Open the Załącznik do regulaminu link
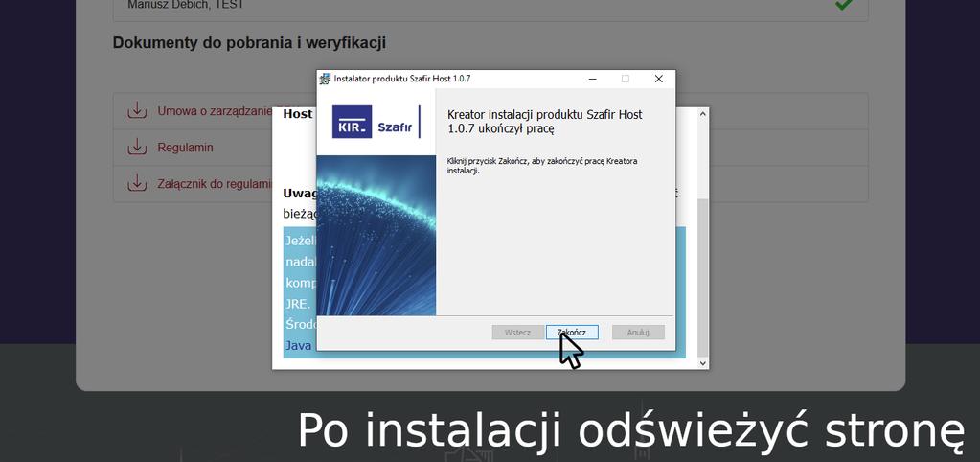Viewport: 980px width, 462px height. 215,184
